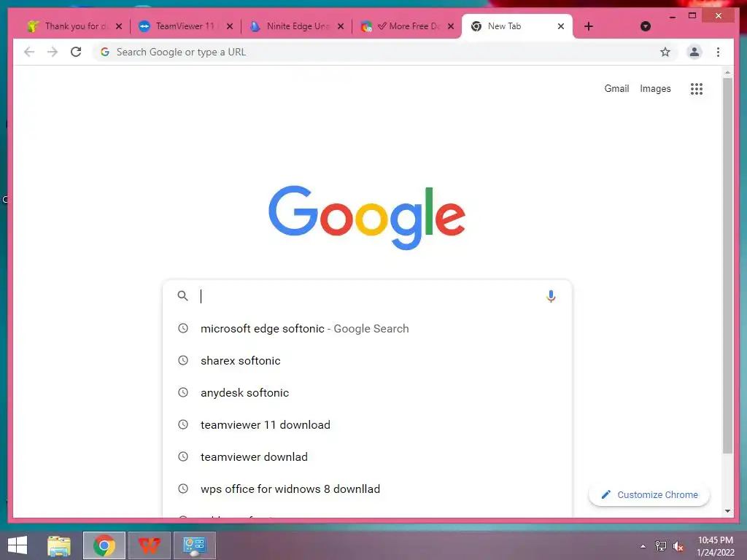
Task: Click the muted volume tray icon
Action: 678,546
